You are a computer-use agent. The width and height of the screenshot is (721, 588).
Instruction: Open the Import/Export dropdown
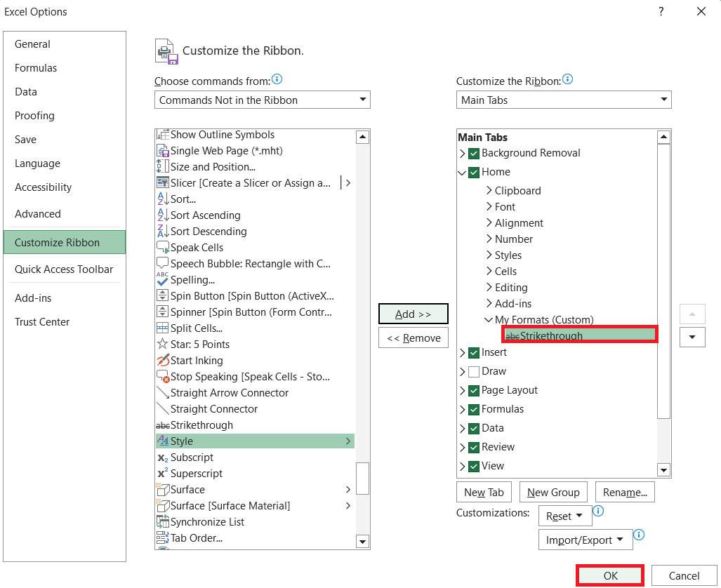click(x=586, y=540)
